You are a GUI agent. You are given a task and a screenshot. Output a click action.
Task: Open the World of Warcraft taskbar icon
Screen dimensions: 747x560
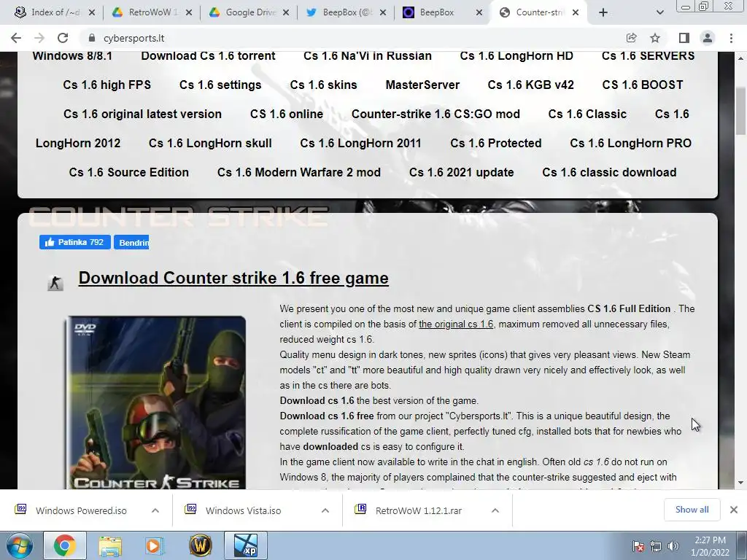tap(201, 545)
